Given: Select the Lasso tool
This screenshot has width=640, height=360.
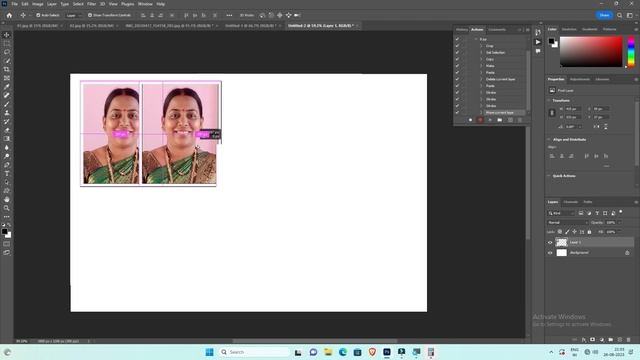Looking at the screenshot, I should (7, 52).
